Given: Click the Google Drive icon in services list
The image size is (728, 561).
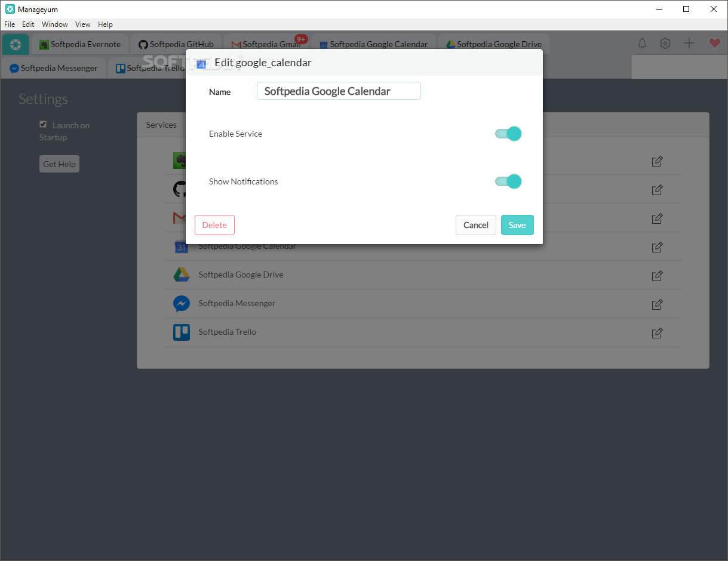Looking at the screenshot, I should click(x=182, y=275).
